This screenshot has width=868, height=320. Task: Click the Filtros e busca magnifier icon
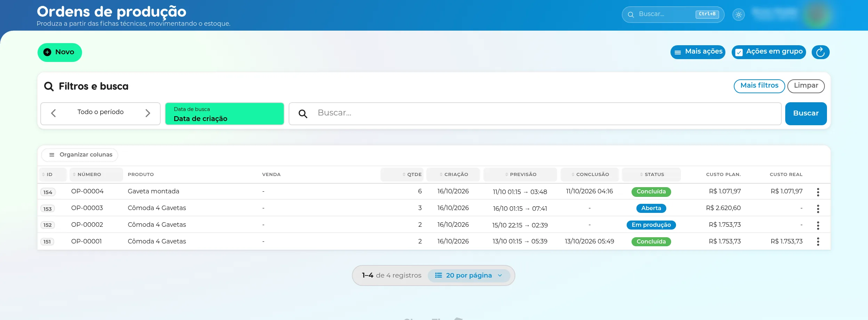[x=49, y=87]
